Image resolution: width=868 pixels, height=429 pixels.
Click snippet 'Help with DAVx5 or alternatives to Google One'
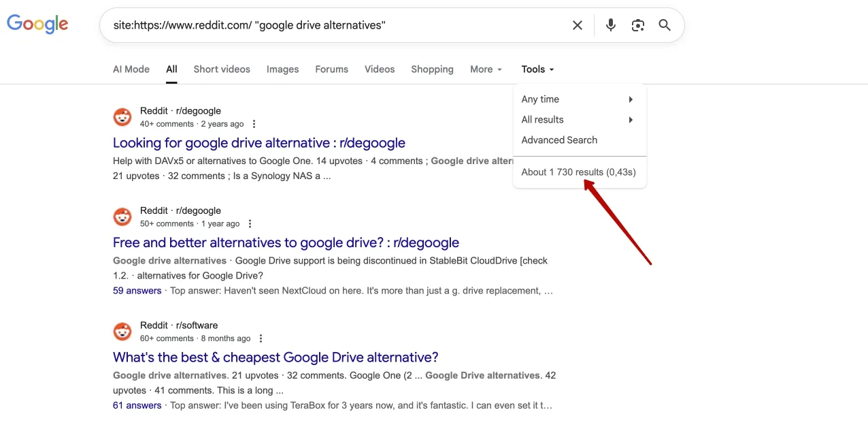[214, 161]
